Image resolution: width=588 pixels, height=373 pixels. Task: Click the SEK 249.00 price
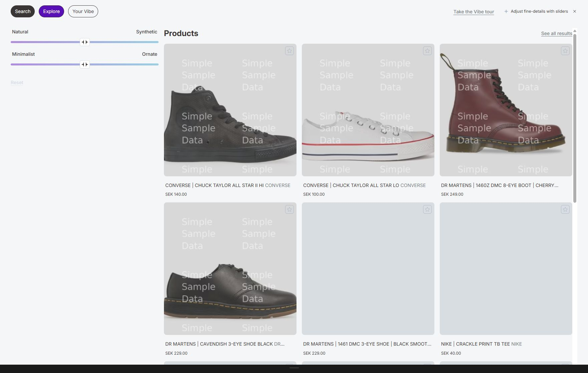click(x=452, y=194)
